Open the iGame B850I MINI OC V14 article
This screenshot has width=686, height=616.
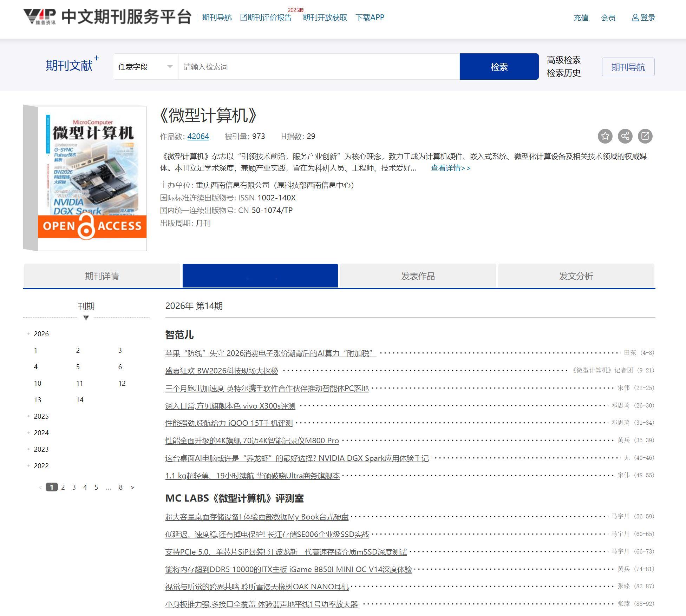(x=288, y=569)
